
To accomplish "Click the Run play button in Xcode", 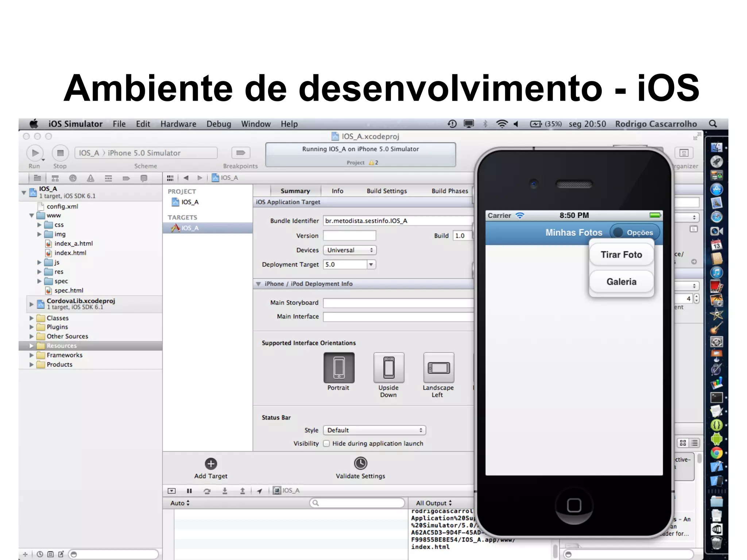I will click(35, 153).
